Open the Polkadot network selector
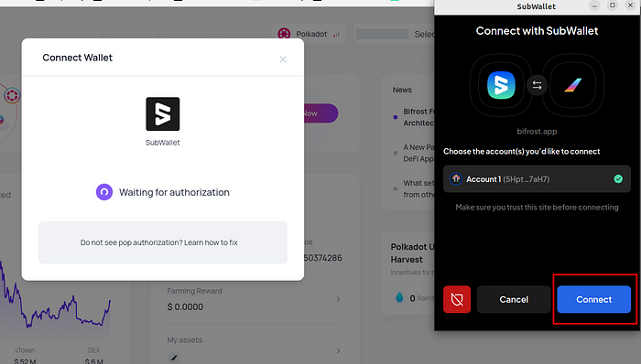The width and height of the screenshot is (641, 364). (x=309, y=34)
